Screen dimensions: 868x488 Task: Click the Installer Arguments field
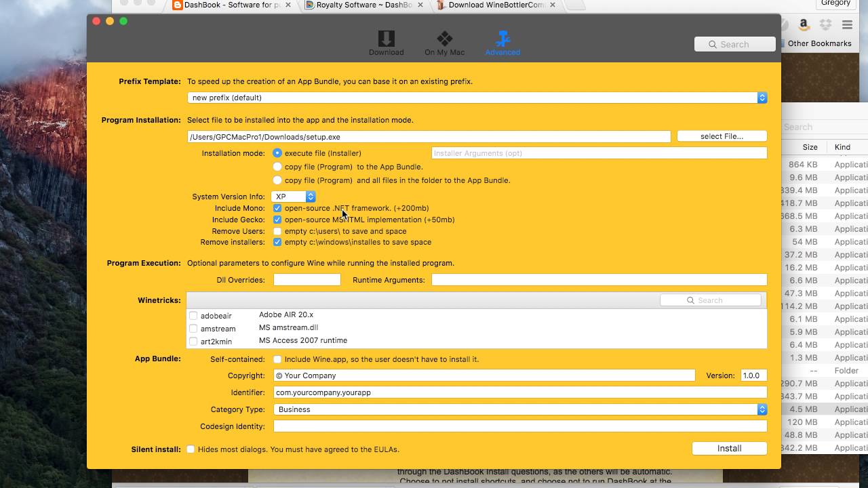click(x=599, y=153)
